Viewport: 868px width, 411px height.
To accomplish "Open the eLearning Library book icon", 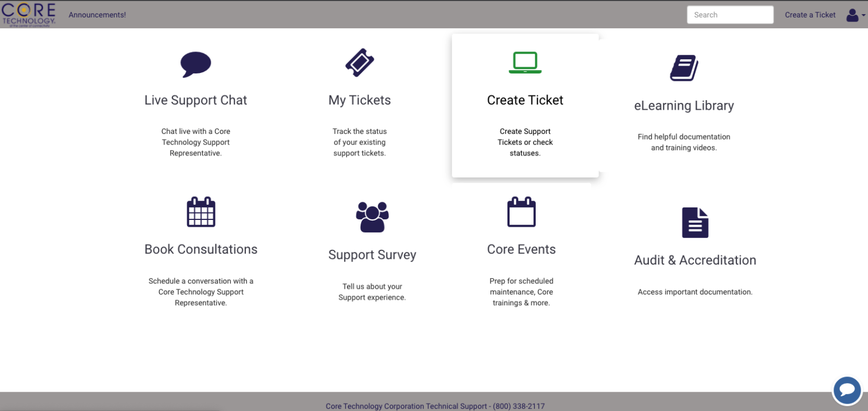I will tap(684, 67).
